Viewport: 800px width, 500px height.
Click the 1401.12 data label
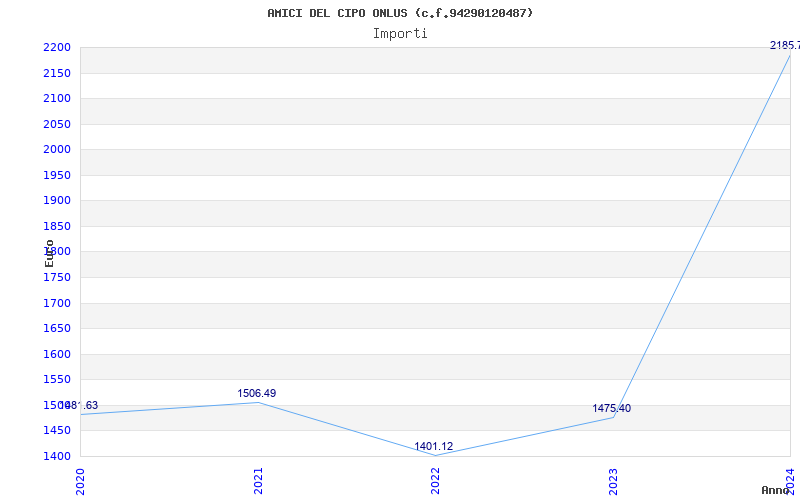(434, 446)
